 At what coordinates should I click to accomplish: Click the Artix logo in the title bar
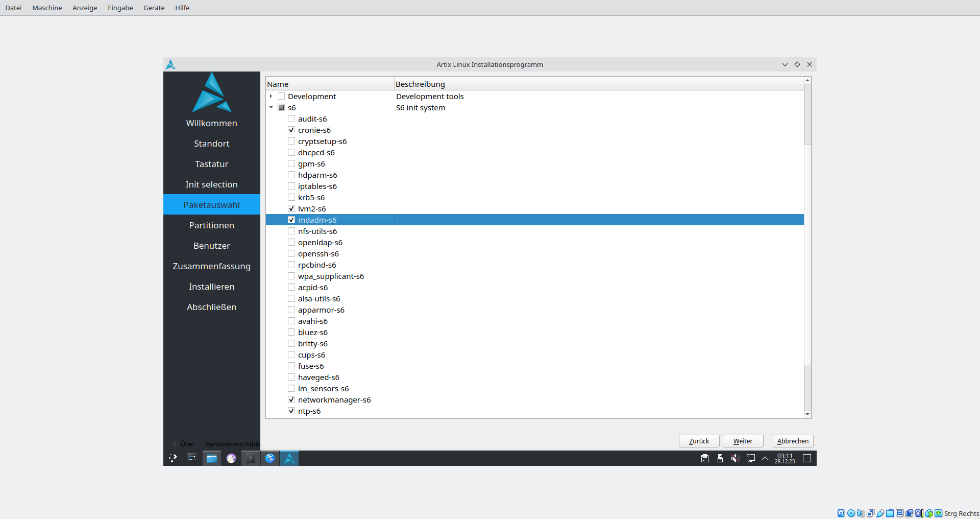pos(170,64)
